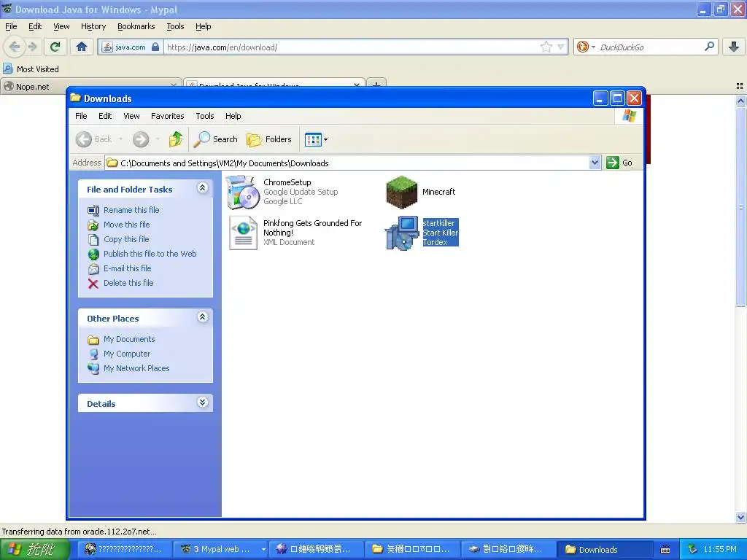747x560 pixels.
Task: Click the Mypal URL address field
Action: tap(352, 47)
